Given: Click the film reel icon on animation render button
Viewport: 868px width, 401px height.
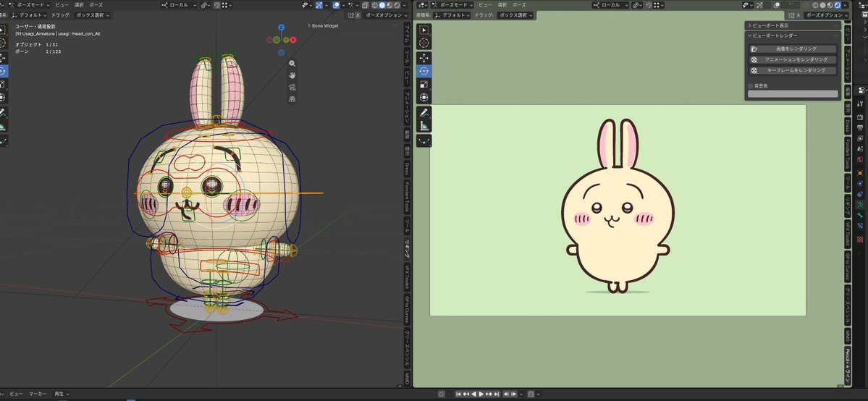Looking at the screenshot, I should click(x=754, y=59).
